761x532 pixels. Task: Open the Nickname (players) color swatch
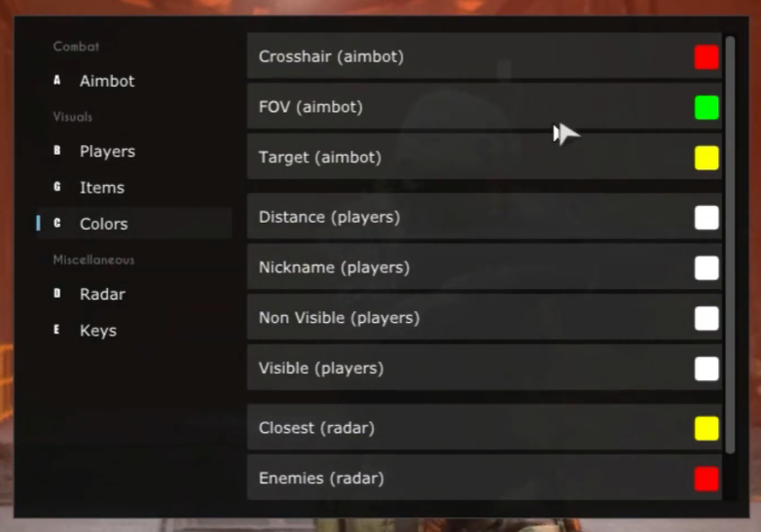pyautogui.click(x=707, y=267)
